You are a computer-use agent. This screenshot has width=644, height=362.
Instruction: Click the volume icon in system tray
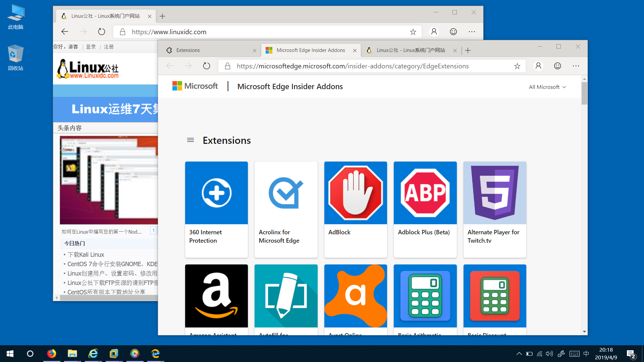click(549, 354)
